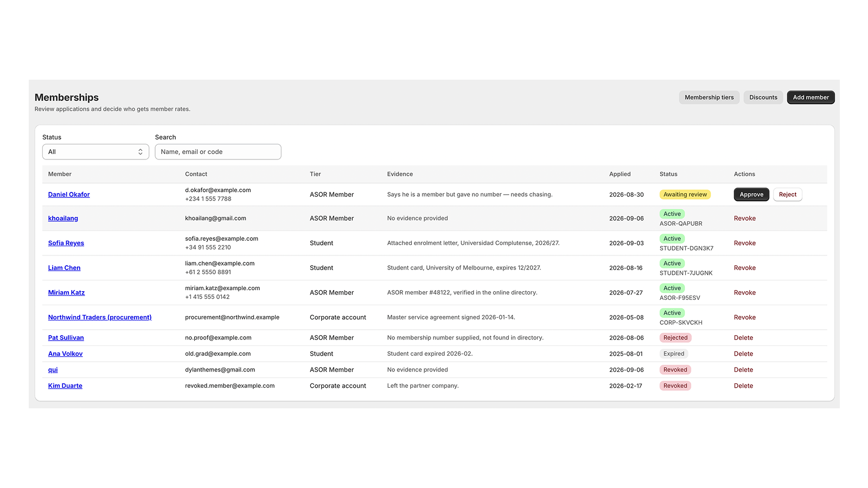Image resolution: width=868 pixels, height=488 pixels.
Task: Revoke Sofia Reyes's student membership
Action: (x=745, y=243)
